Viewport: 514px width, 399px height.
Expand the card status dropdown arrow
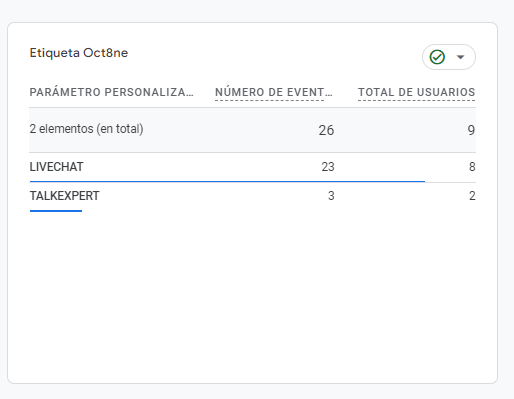tap(461, 57)
